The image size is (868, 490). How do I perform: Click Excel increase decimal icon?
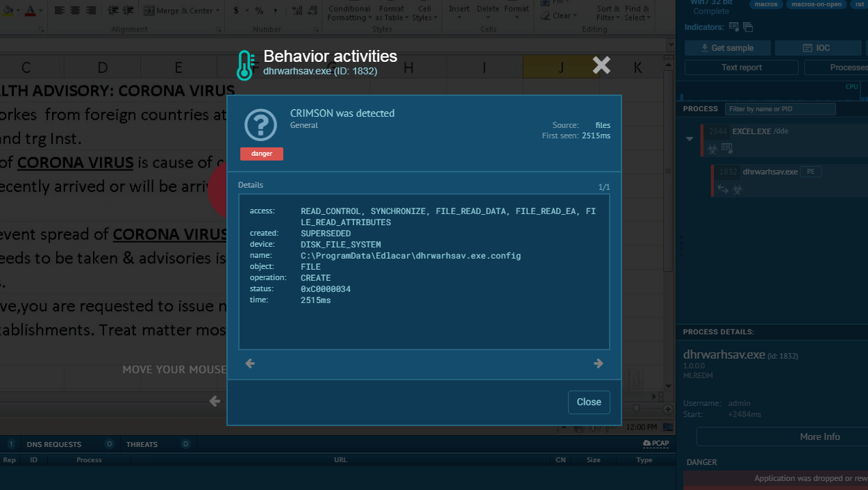(297, 10)
